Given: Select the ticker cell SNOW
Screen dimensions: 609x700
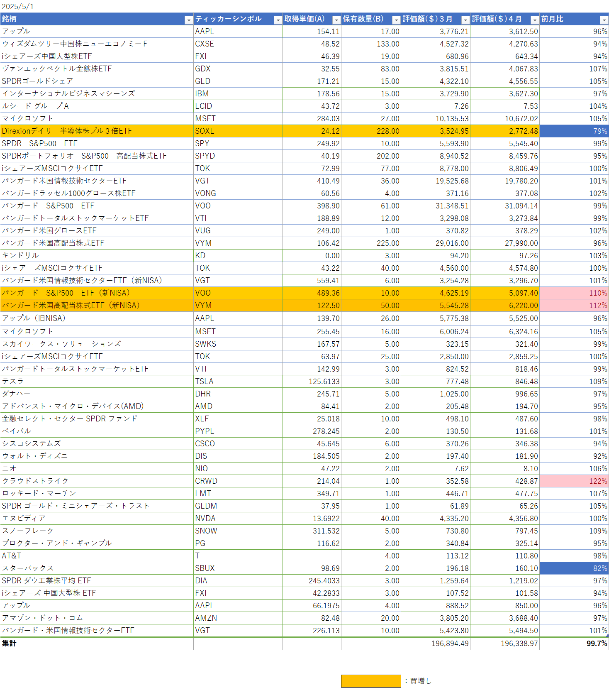Looking at the screenshot, I should [238, 531].
